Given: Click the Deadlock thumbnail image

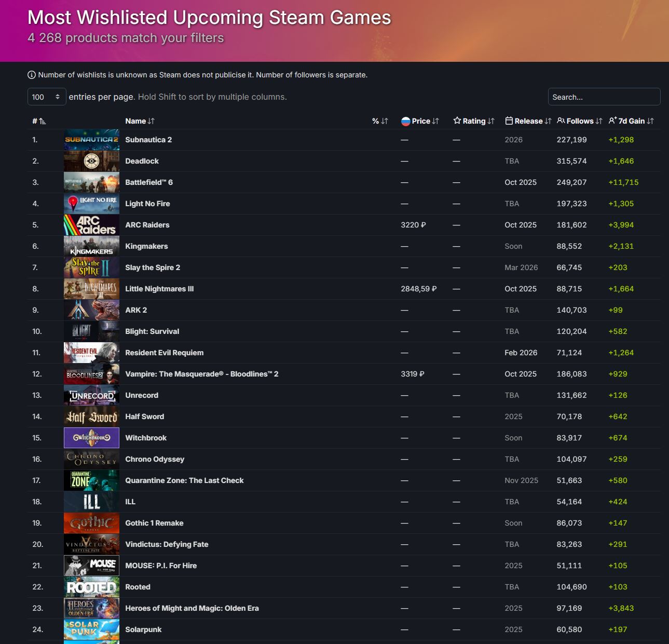Looking at the screenshot, I should [91, 161].
